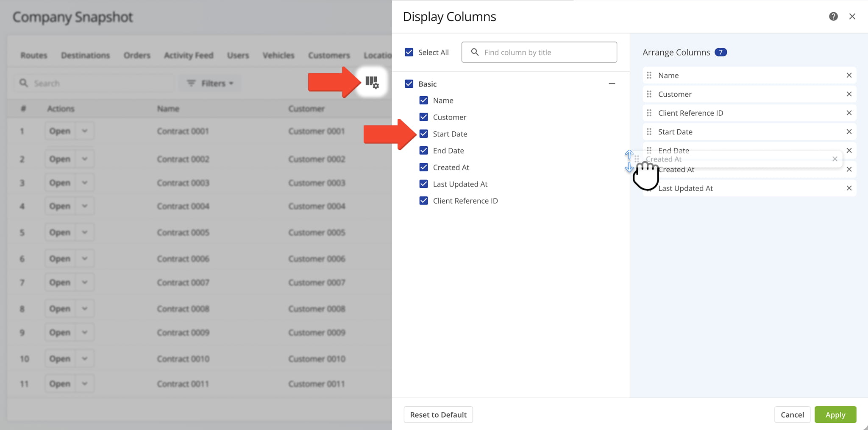
Task: Switch to the Routes tab
Action: (34, 55)
